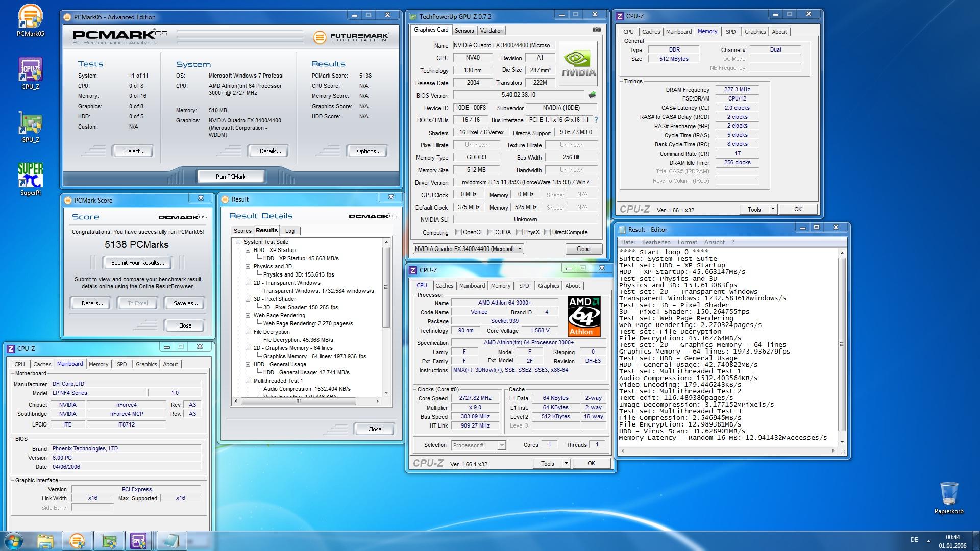Viewport: 980px width, 551px height.
Task: Click the Close button in GPU-Z
Action: point(583,249)
